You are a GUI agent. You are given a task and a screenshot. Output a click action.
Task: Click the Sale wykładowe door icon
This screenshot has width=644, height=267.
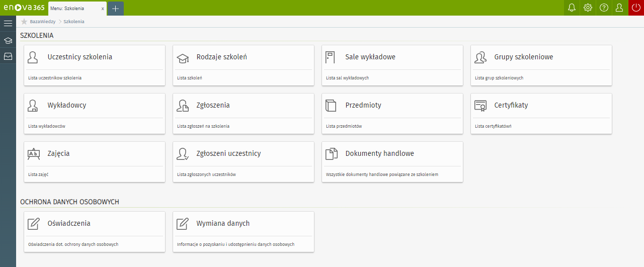point(330,57)
